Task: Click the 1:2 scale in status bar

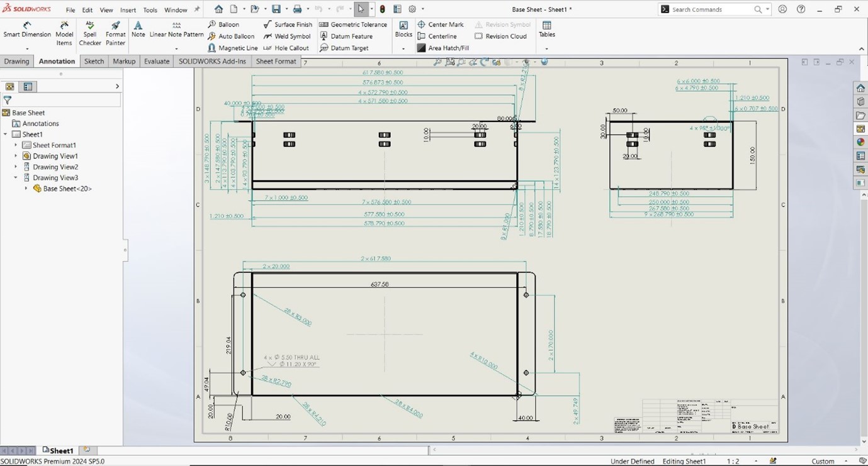Action: click(733, 462)
